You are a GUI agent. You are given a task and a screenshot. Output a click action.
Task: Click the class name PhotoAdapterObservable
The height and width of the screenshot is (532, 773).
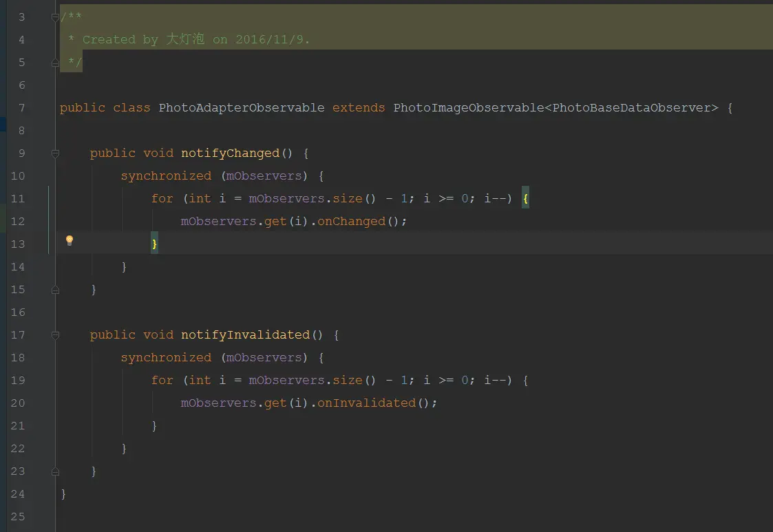[x=242, y=107]
